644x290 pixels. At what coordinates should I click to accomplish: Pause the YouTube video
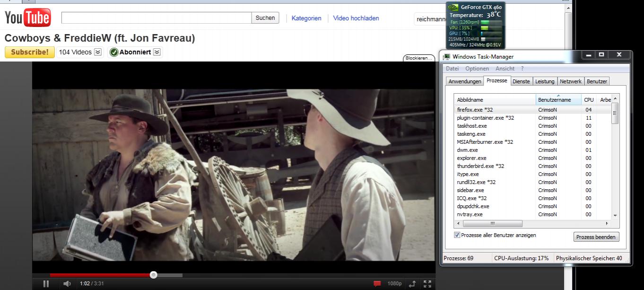[x=46, y=284]
